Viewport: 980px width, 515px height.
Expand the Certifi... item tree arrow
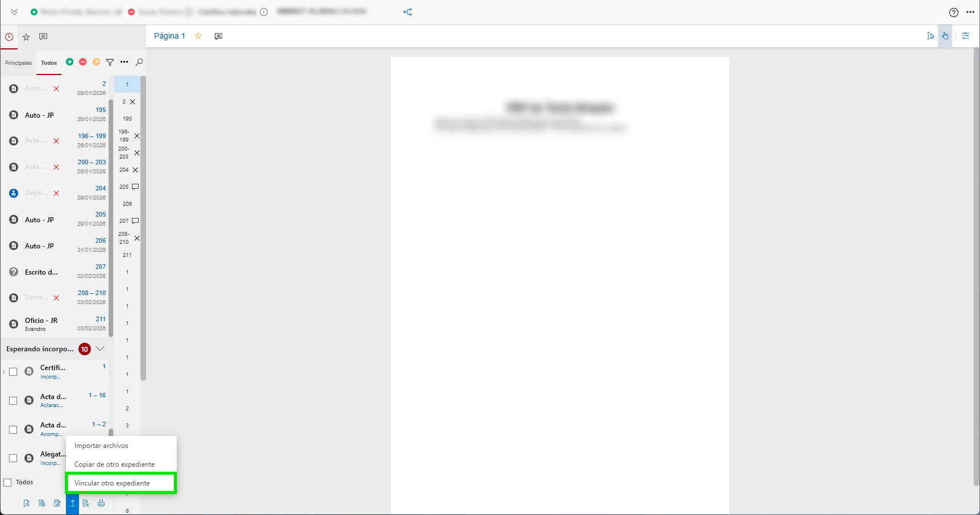4,372
